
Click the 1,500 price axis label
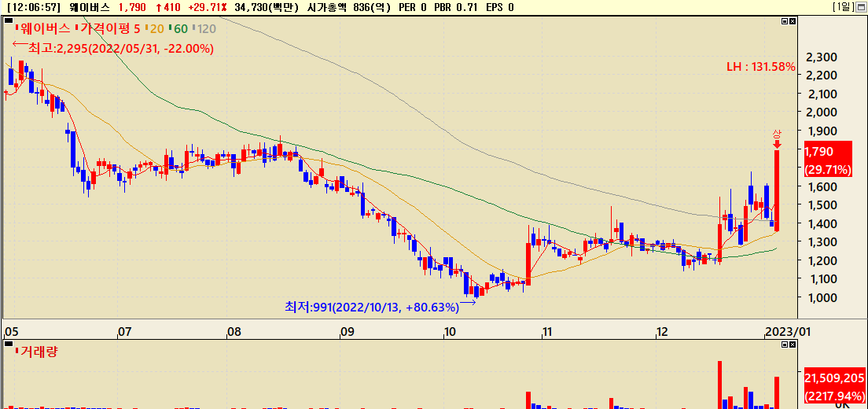pyautogui.click(x=822, y=204)
